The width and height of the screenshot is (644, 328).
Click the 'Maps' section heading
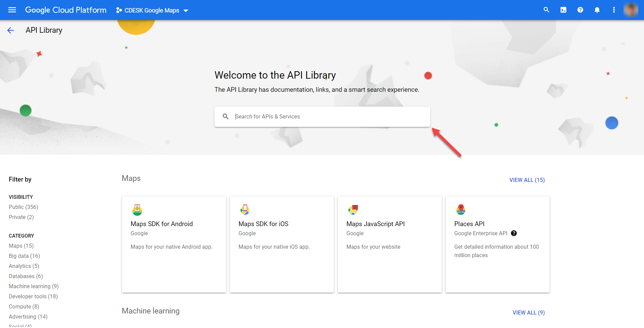131,178
